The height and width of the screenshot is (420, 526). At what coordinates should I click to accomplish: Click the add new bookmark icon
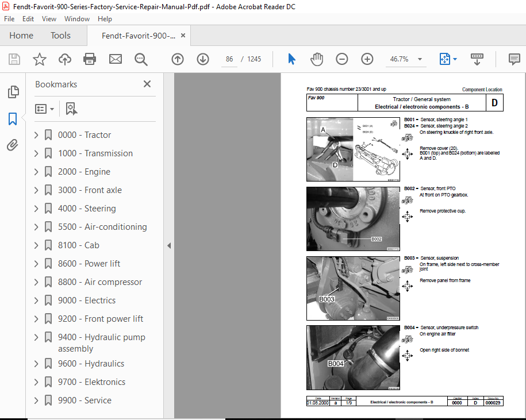[71, 109]
